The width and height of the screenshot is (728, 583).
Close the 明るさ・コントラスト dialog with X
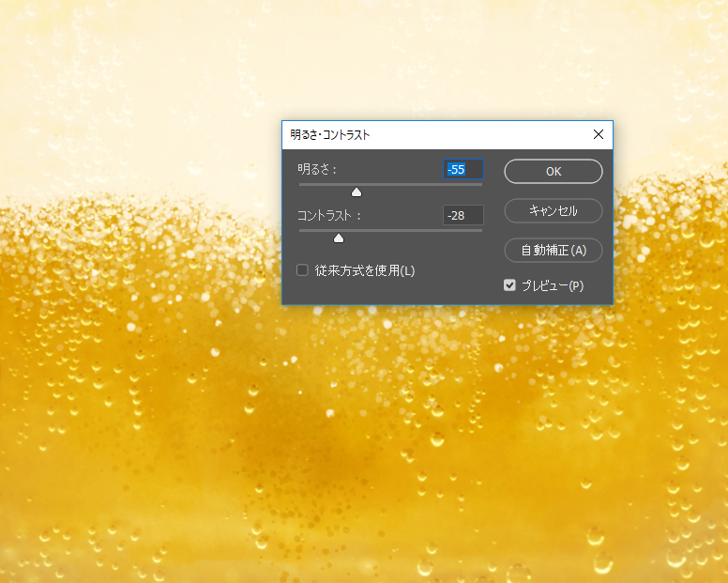(x=599, y=135)
